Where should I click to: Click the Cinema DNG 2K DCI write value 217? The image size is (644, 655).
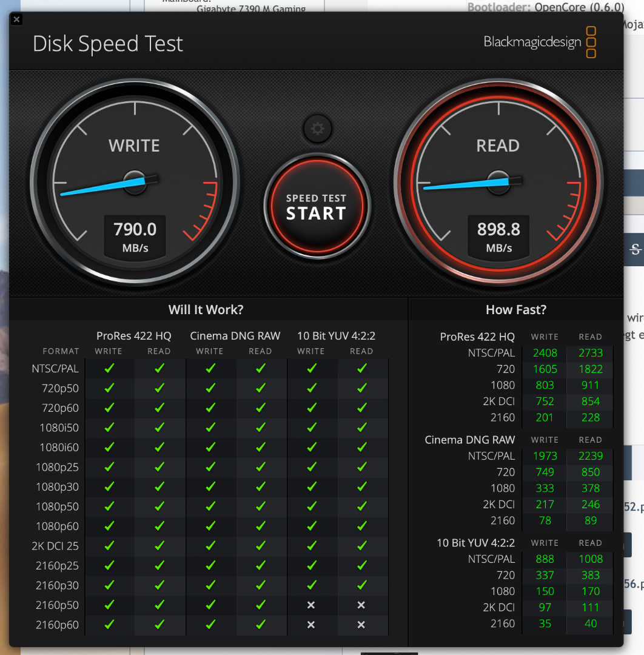(545, 505)
